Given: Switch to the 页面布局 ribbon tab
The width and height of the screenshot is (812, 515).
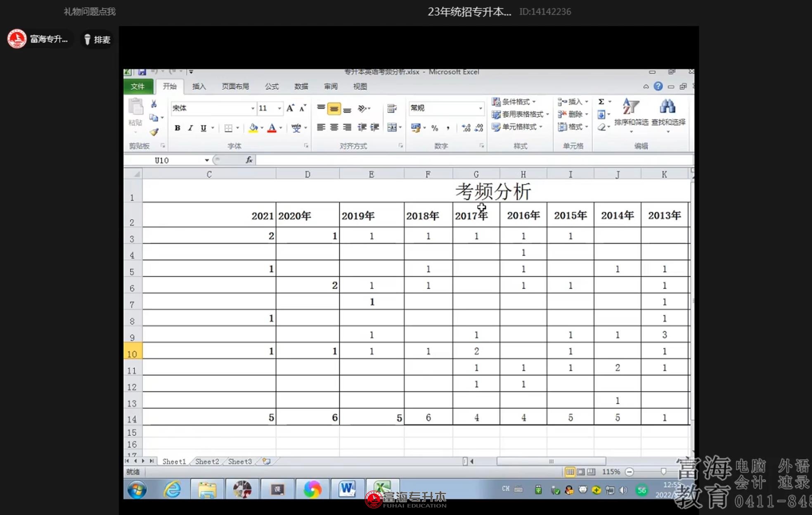Looking at the screenshot, I should (235, 86).
